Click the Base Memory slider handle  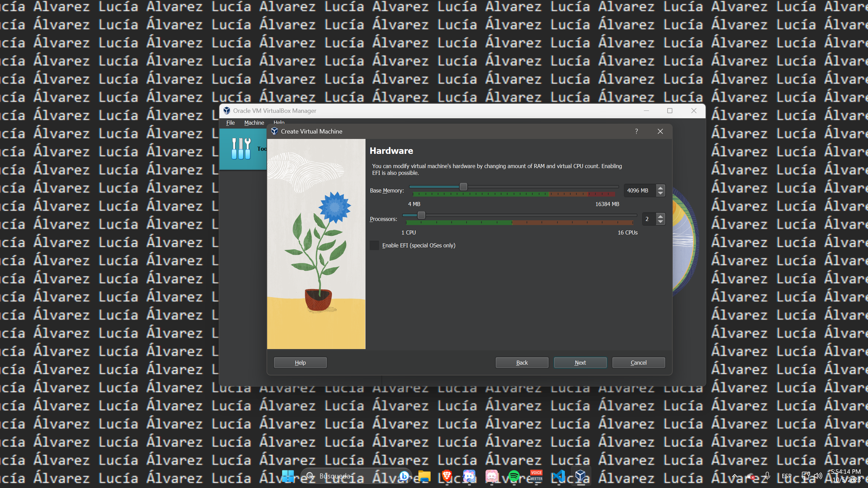[463, 187]
